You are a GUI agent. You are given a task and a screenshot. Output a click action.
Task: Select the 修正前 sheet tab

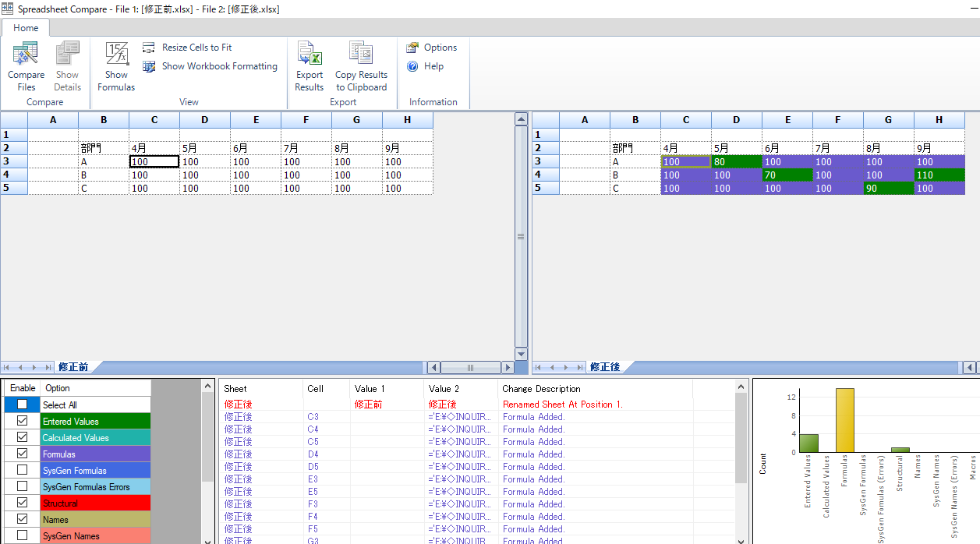click(73, 367)
